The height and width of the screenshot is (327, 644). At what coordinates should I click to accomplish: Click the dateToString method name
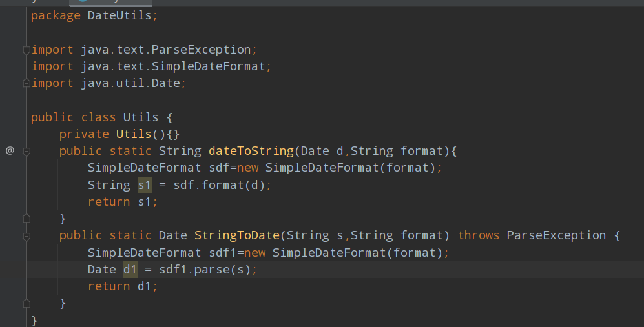click(251, 151)
